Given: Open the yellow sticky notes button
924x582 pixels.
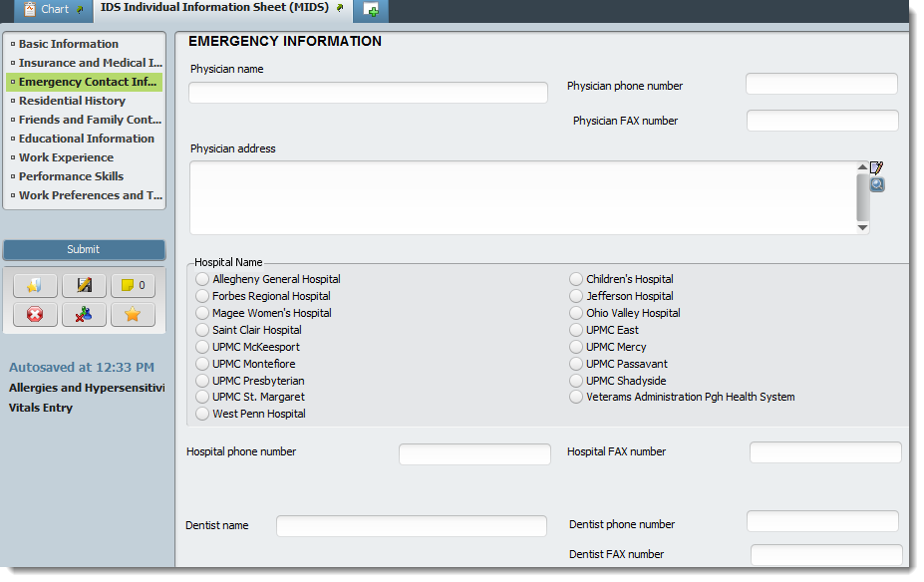Looking at the screenshot, I should [134, 286].
